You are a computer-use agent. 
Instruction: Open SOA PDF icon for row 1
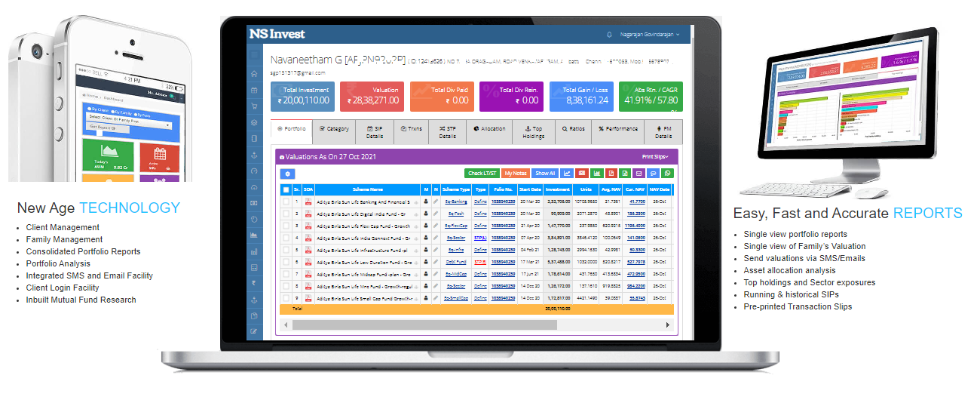308,202
